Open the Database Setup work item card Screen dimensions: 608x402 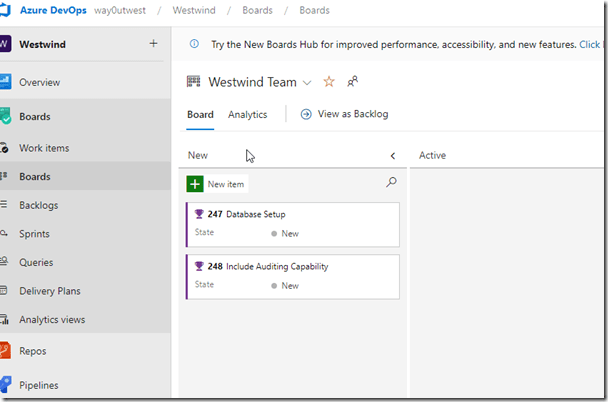tap(256, 214)
